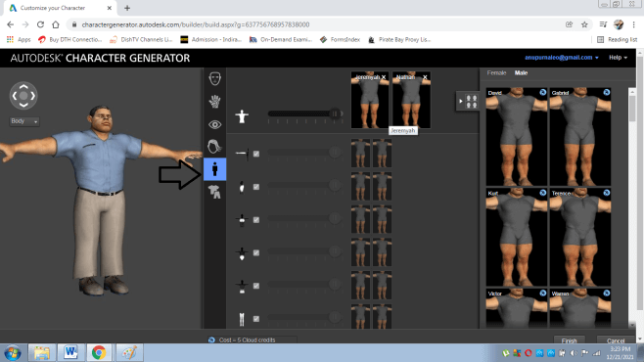Open the Hair category in sidebar
The width and height of the screenshot is (644, 362).
pos(214,146)
